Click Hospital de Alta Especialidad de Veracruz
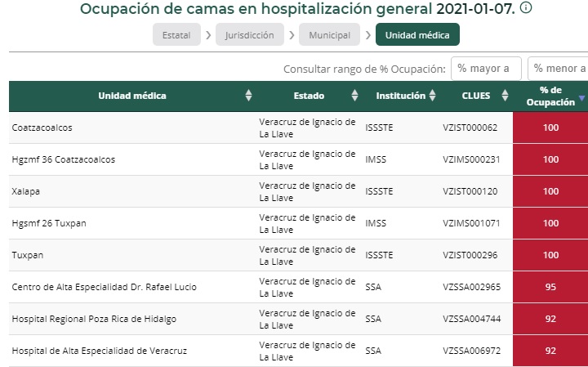 [x=100, y=351]
